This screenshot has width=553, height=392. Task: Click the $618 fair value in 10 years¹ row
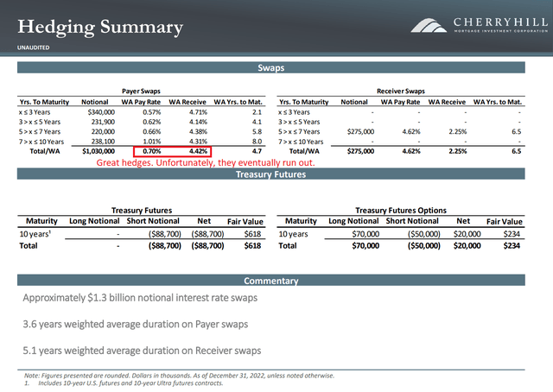(252, 234)
